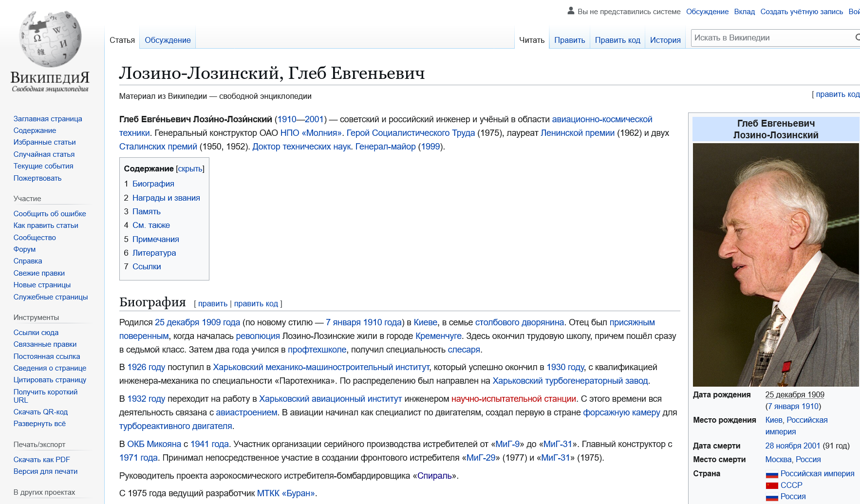Open 'Случайная статья' in sidebar
The height and width of the screenshot is (504, 860).
(x=44, y=154)
